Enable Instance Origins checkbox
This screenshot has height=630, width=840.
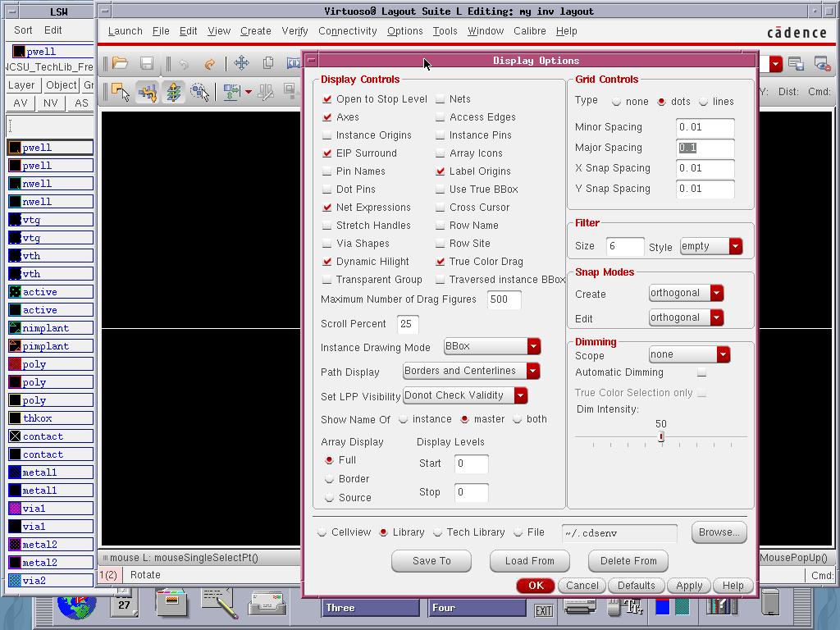[x=326, y=135]
